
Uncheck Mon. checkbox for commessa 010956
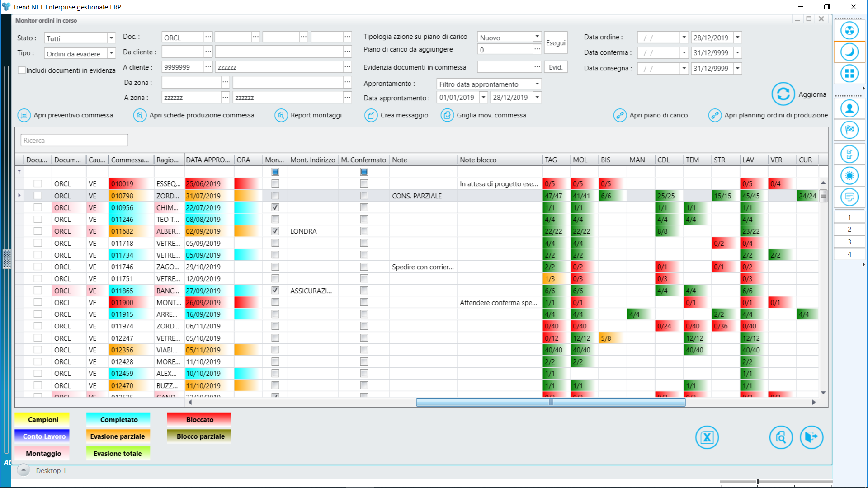[275, 207]
